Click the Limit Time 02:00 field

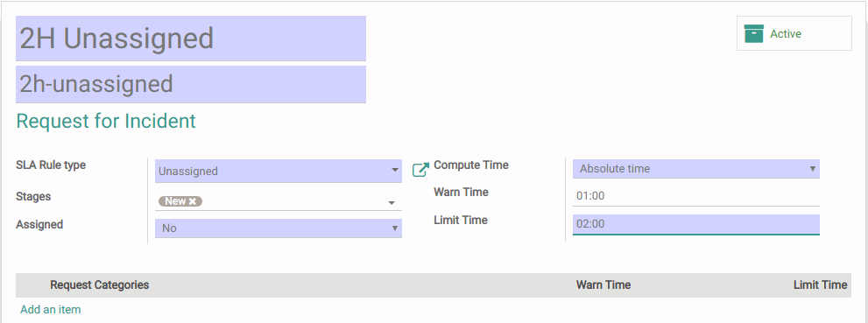point(695,224)
